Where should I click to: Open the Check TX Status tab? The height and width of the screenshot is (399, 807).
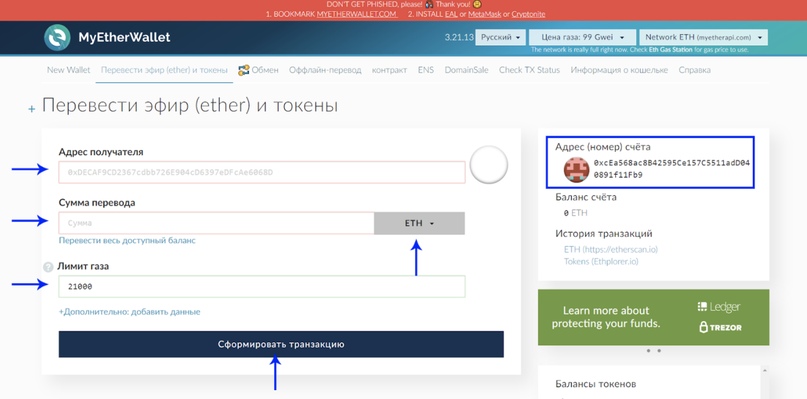tap(529, 70)
